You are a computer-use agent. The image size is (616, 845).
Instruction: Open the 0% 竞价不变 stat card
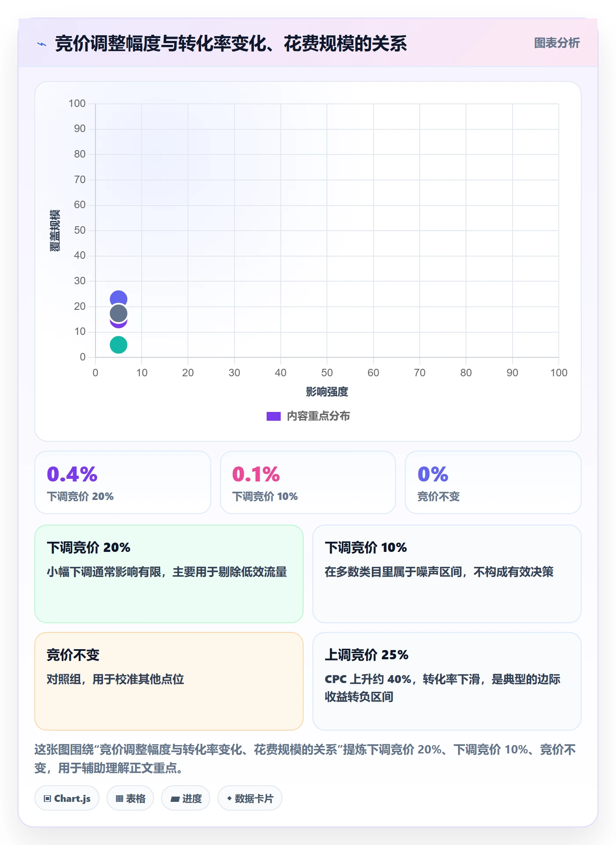coord(493,482)
